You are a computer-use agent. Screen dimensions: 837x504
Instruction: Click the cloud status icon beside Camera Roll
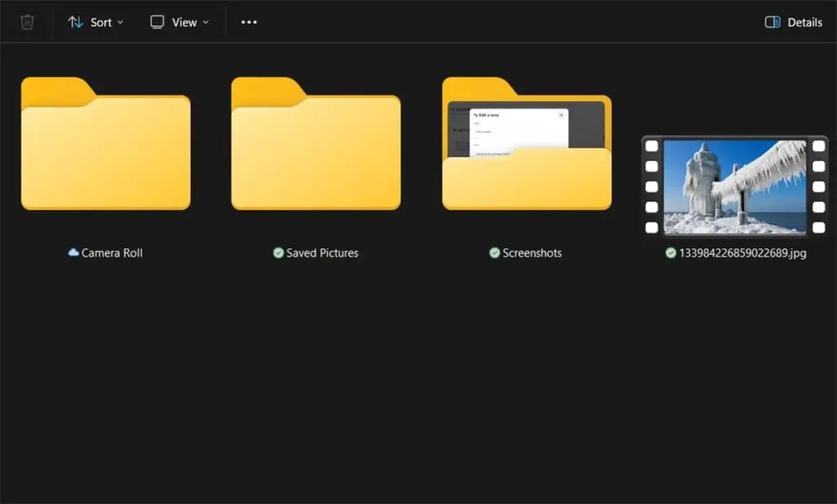[x=74, y=252]
